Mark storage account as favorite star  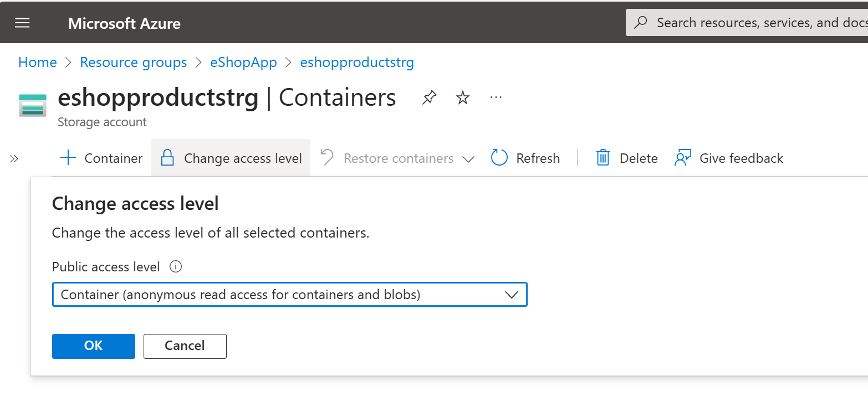tap(462, 98)
